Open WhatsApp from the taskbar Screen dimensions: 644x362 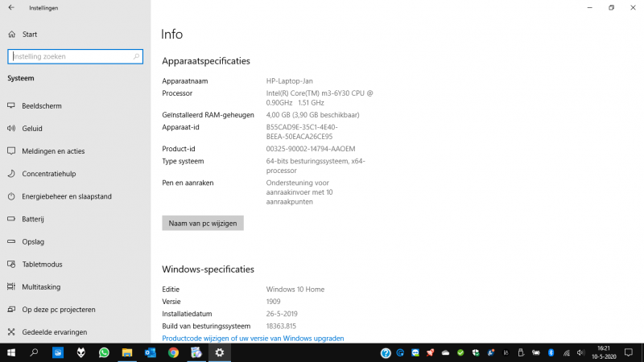(x=104, y=352)
